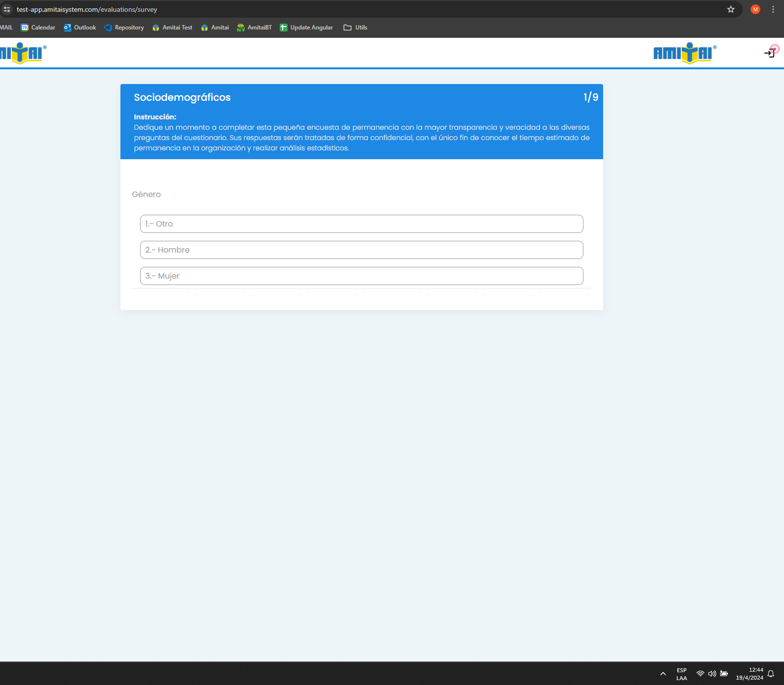This screenshot has height=685, width=784.
Task: Click the logout icon in header
Action: [x=769, y=53]
